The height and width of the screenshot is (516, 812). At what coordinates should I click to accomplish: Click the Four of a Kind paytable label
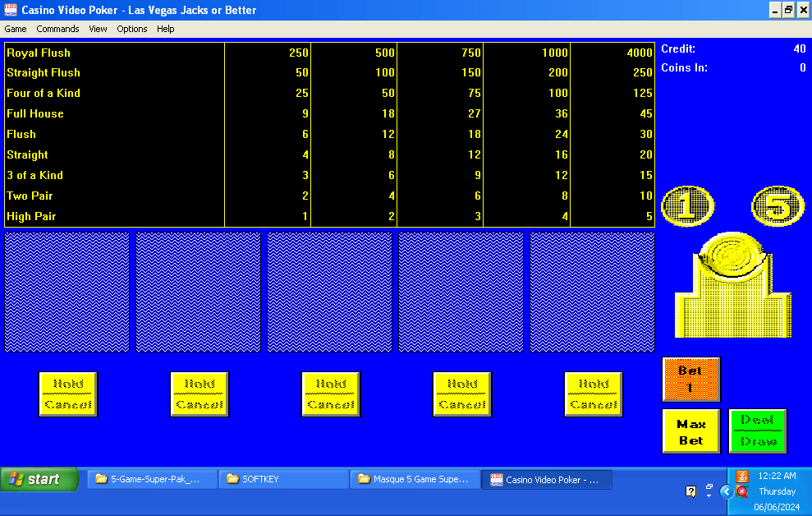point(44,93)
